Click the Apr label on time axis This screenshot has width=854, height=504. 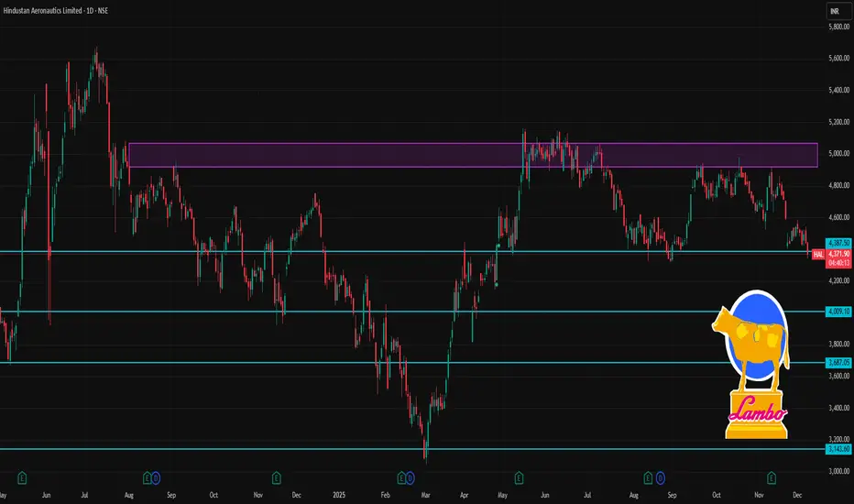464,495
